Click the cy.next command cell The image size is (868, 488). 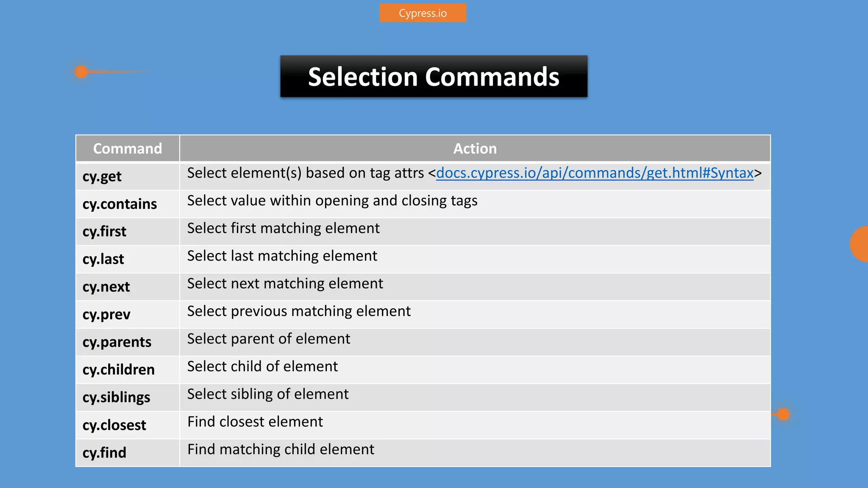click(x=128, y=287)
